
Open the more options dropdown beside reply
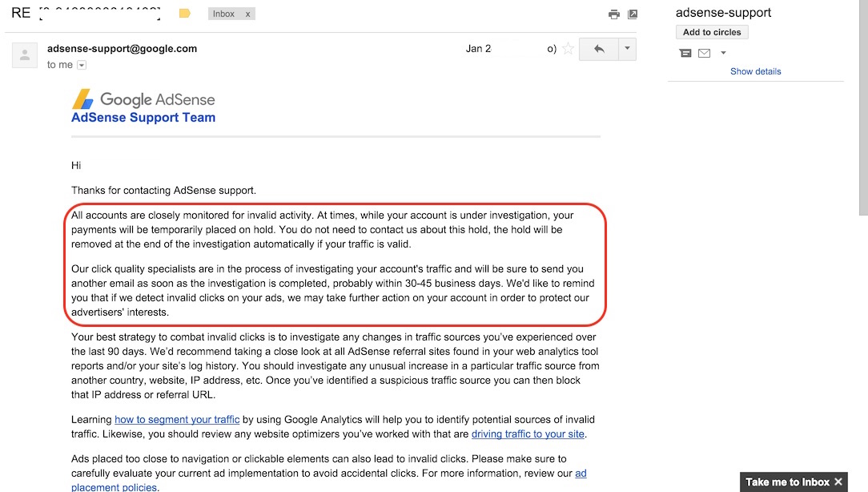pyautogui.click(x=628, y=49)
